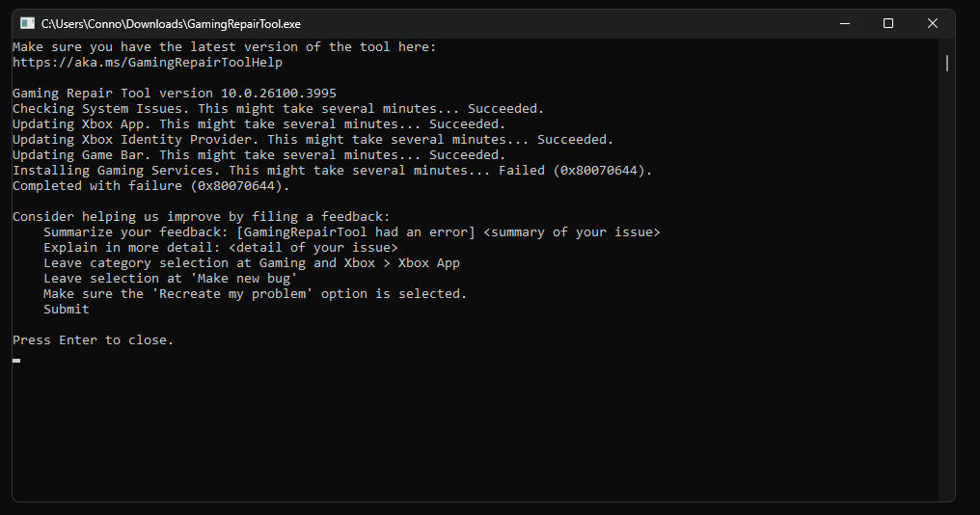This screenshot has width=980, height=515.
Task: Click the 'Recreate my problem' text
Action: click(232, 294)
